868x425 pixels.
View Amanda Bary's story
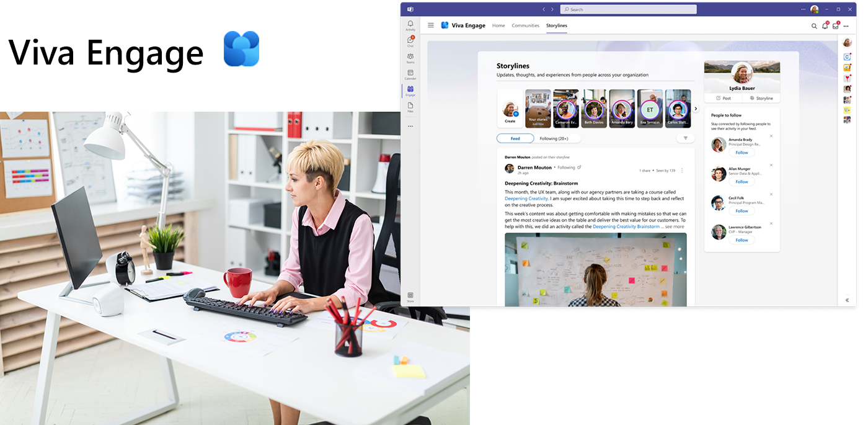pos(622,109)
